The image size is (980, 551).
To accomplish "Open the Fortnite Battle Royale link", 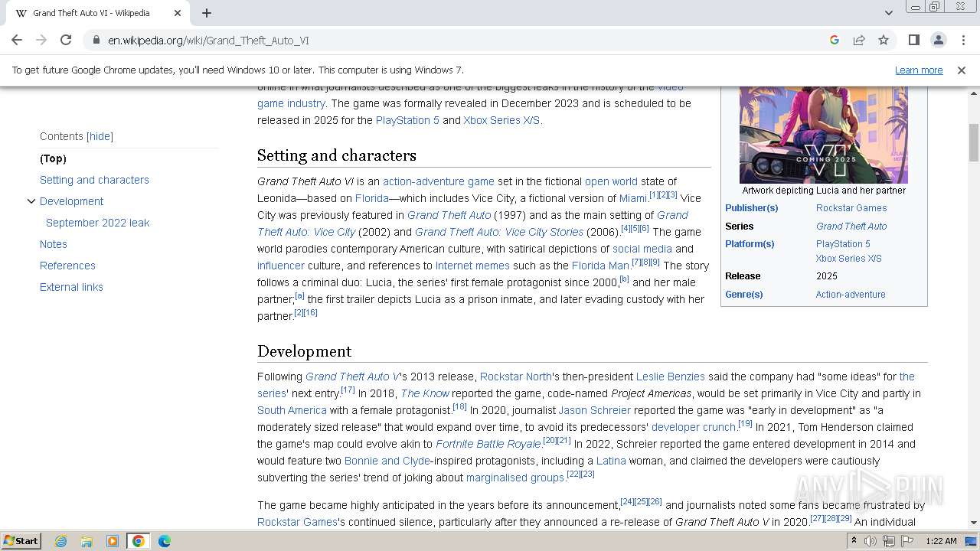I will [x=488, y=444].
